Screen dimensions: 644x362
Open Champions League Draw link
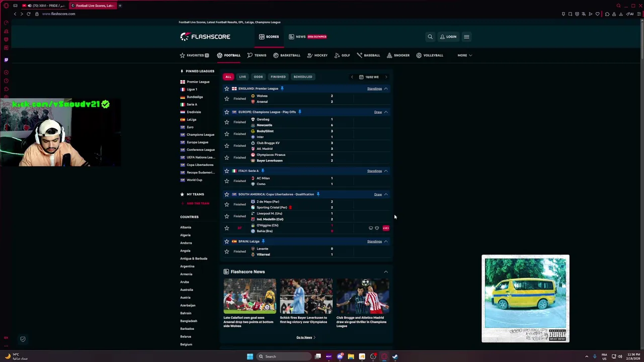pos(378,112)
